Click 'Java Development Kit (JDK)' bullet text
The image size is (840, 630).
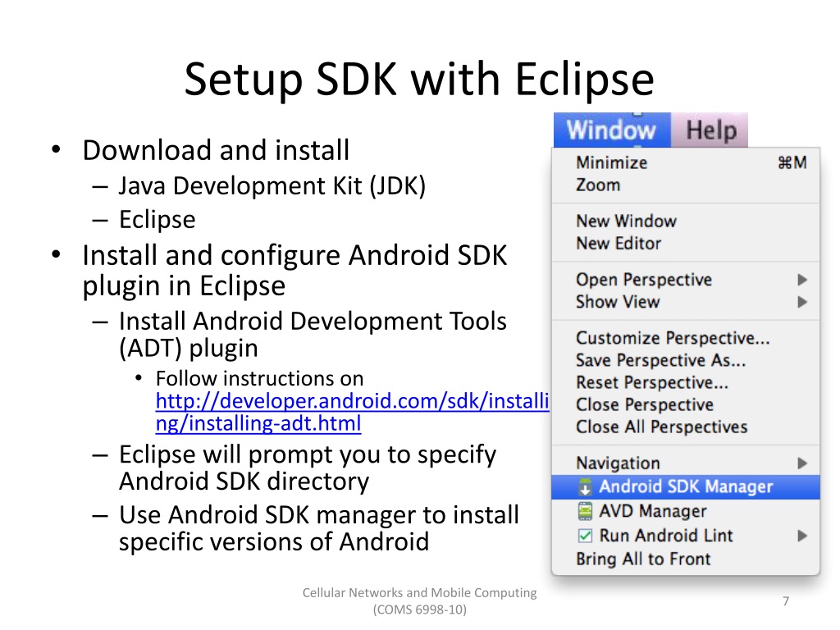[272, 186]
